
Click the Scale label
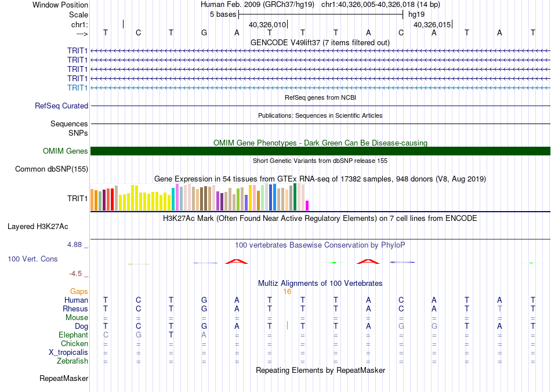coord(79,14)
